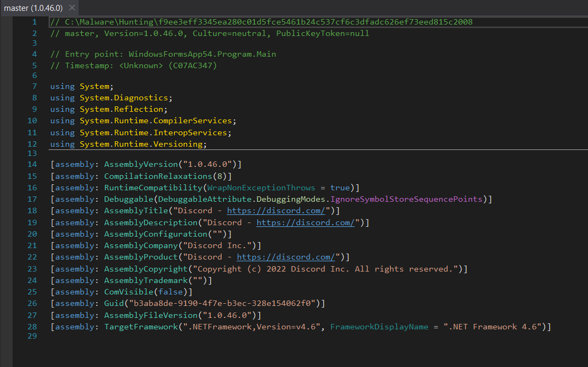Click the AssemblyFileVersion attribute name

click(x=151, y=315)
